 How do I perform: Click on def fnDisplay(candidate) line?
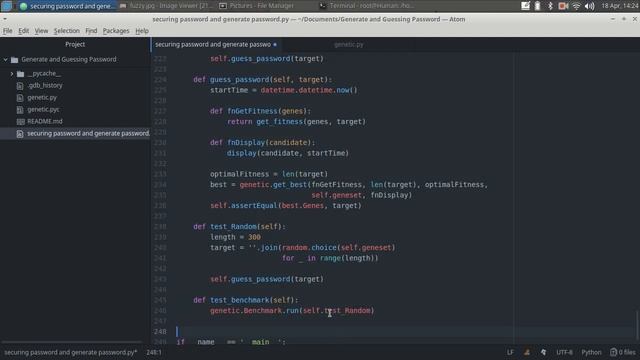pyautogui.click(x=262, y=143)
